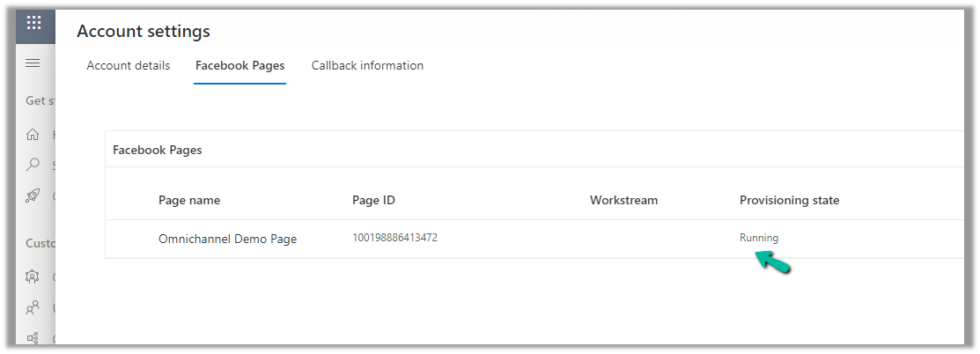Switch to the Account details tab
The height and width of the screenshot is (354, 980).
point(129,66)
